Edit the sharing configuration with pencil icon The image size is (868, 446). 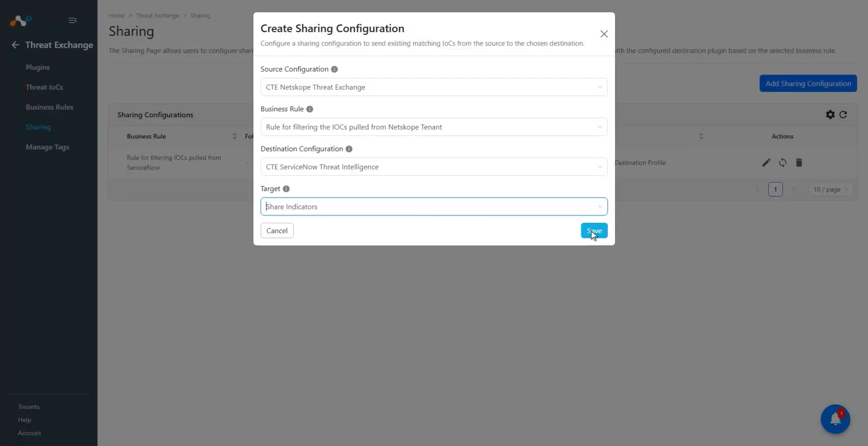(766, 163)
